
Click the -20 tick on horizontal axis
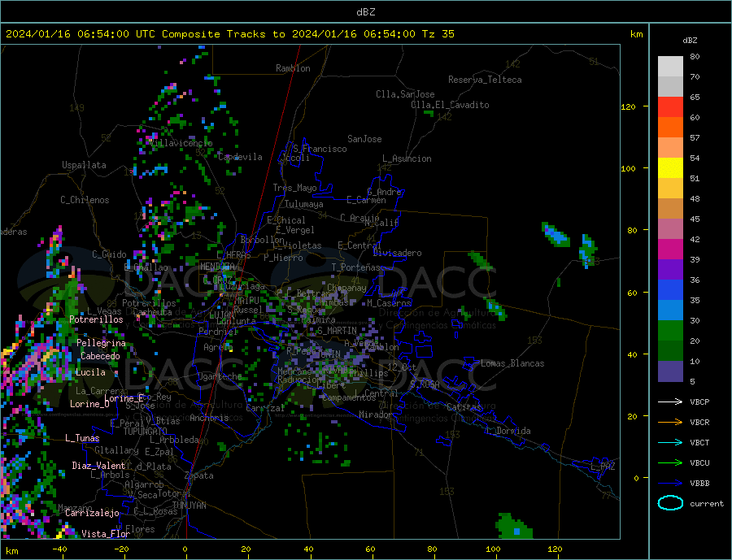(x=121, y=549)
